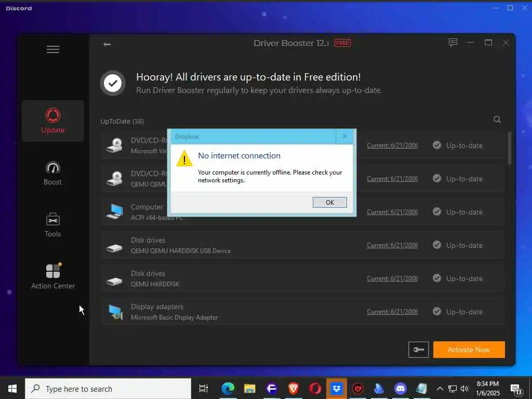
Task: Click the taskbar search box
Action: click(108, 389)
